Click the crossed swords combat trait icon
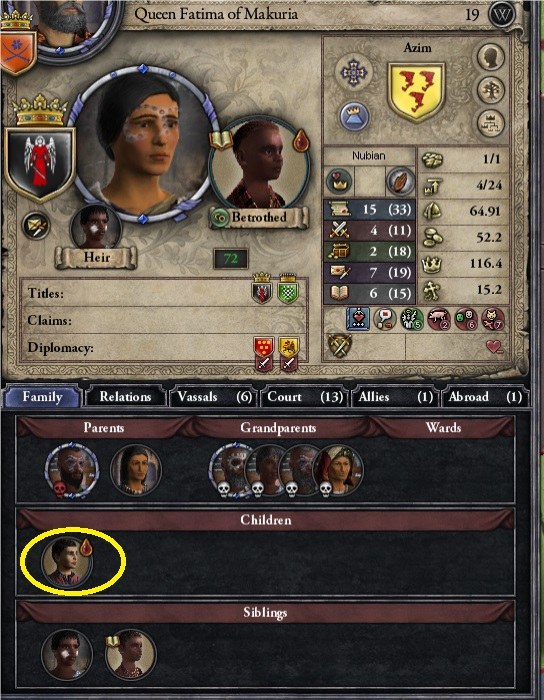Image resolution: width=544 pixels, height=700 pixels. tap(340, 346)
